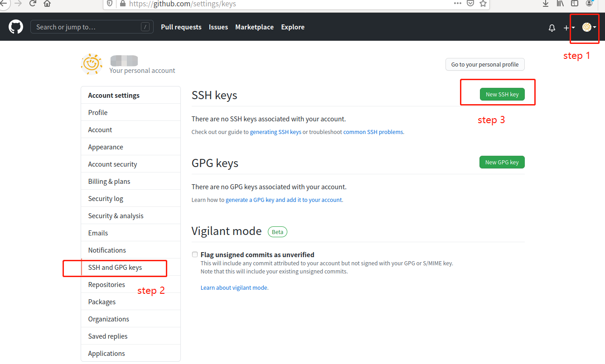Image resolution: width=605 pixels, height=364 pixels.
Task: Click the New GPG key button
Action: tap(502, 163)
